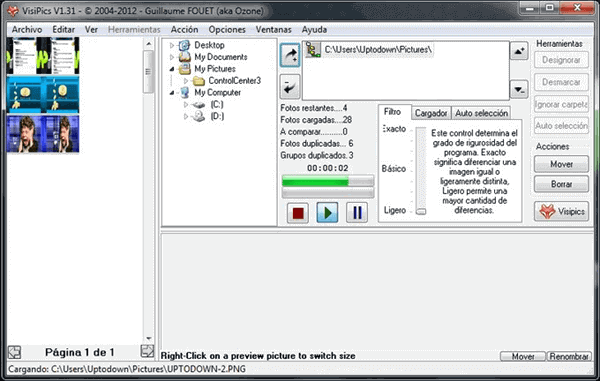This screenshot has height=381, width=600.
Task: Pause the scan with the blue pause button
Action: pyautogui.click(x=357, y=213)
